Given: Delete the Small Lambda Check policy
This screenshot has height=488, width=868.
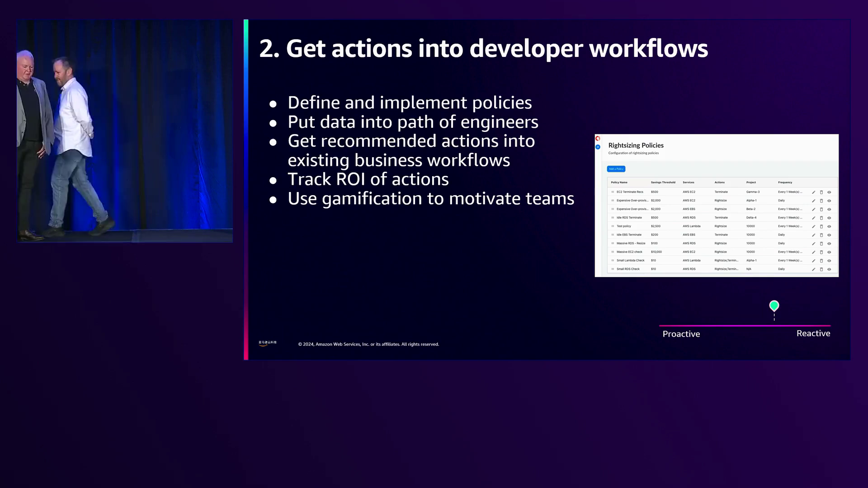Looking at the screenshot, I should tap(821, 261).
